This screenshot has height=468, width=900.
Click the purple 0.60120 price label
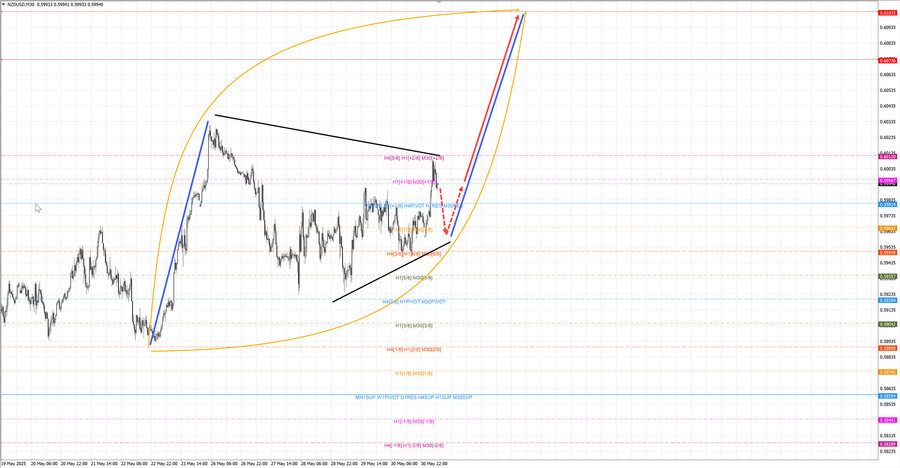888,156
